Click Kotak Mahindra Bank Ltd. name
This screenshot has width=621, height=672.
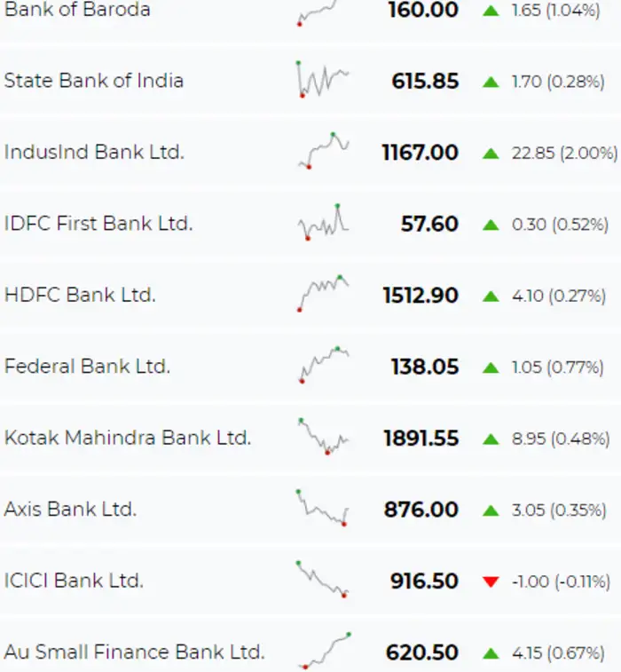point(128,438)
